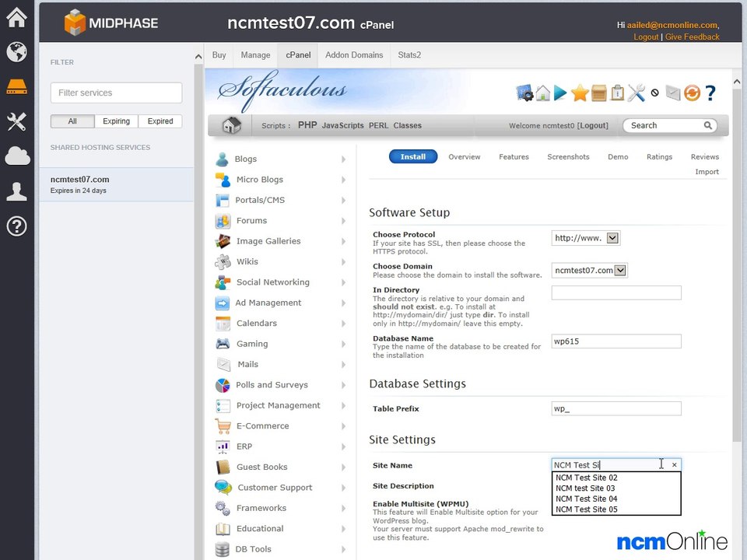This screenshot has width=747, height=560.
Task: Select the orange hosting server sidebar icon
Action: tap(16, 86)
